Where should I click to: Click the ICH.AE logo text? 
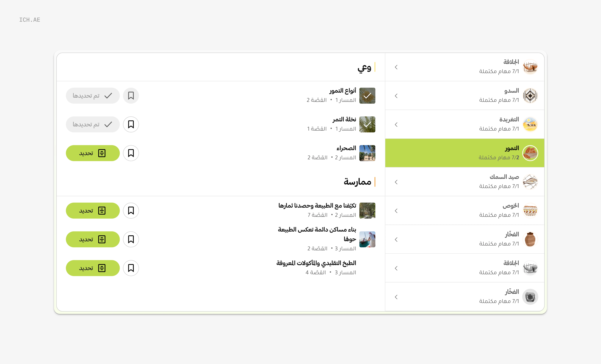click(30, 20)
